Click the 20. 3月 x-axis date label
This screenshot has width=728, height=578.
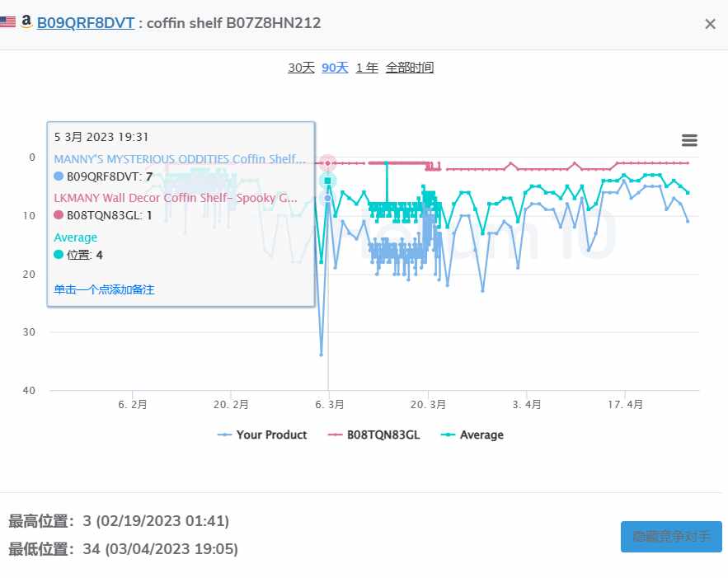click(428, 405)
